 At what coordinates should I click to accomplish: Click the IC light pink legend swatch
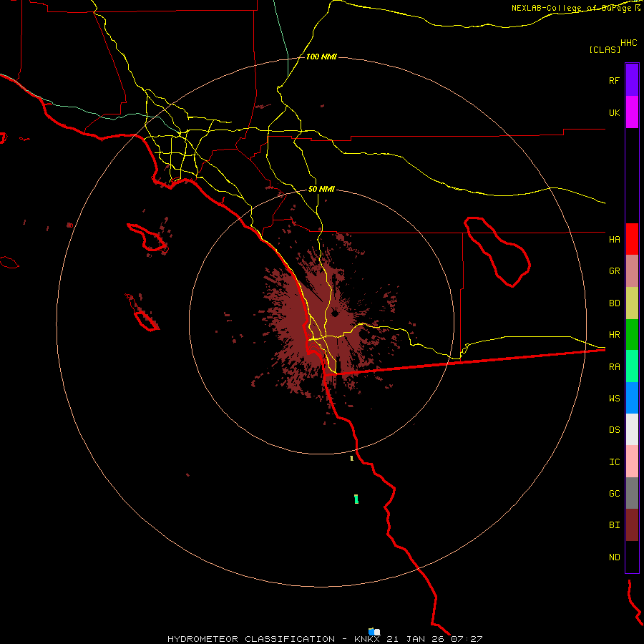[x=632, y=462]
